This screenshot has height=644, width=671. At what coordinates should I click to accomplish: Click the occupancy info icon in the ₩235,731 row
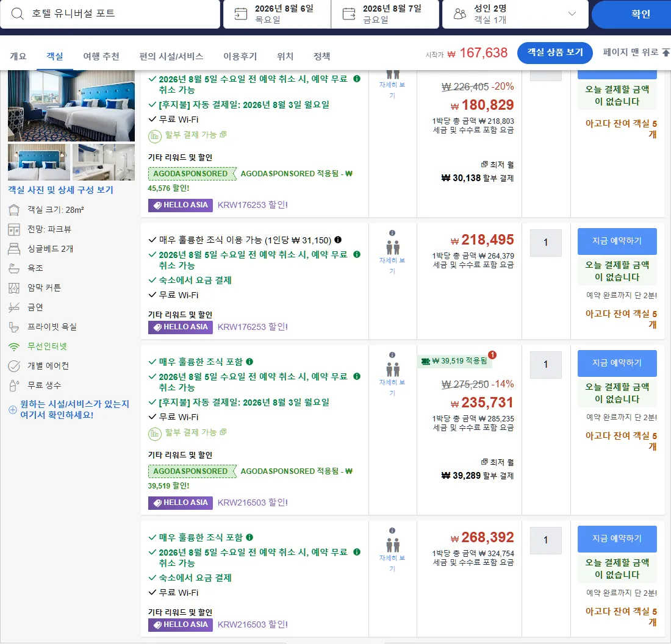(x=392, y=355)
